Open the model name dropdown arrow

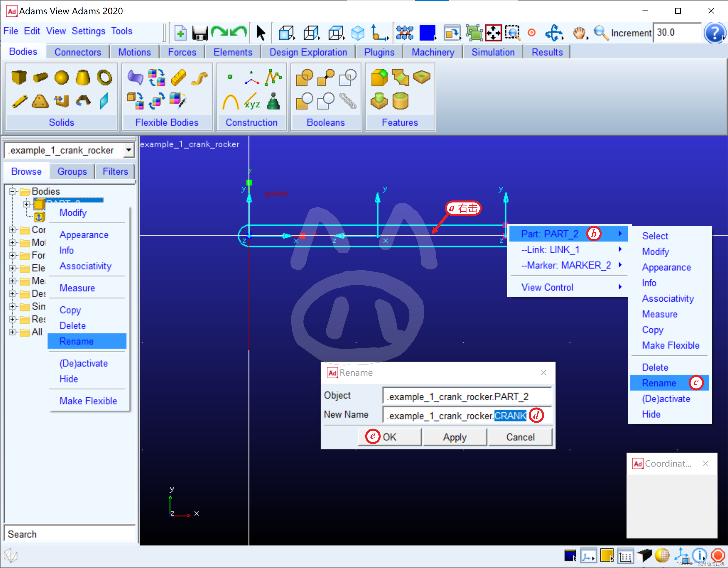point(129,150)
